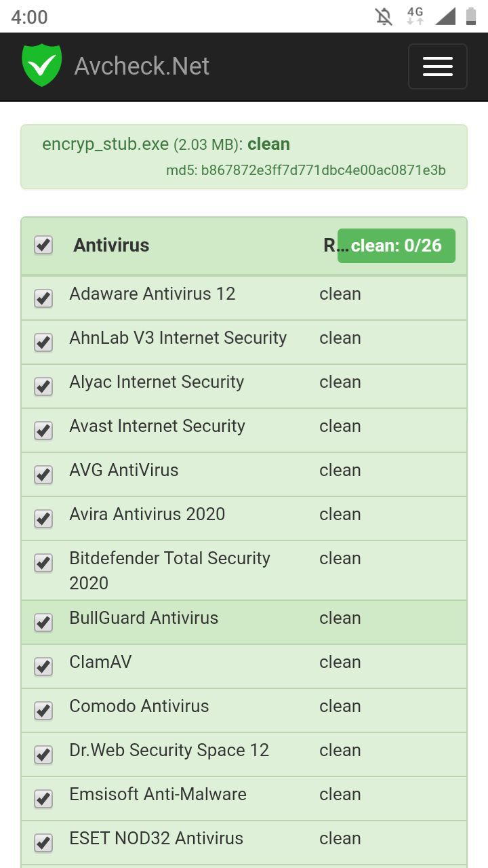Click the Antivirus column header

pos(111,245)
